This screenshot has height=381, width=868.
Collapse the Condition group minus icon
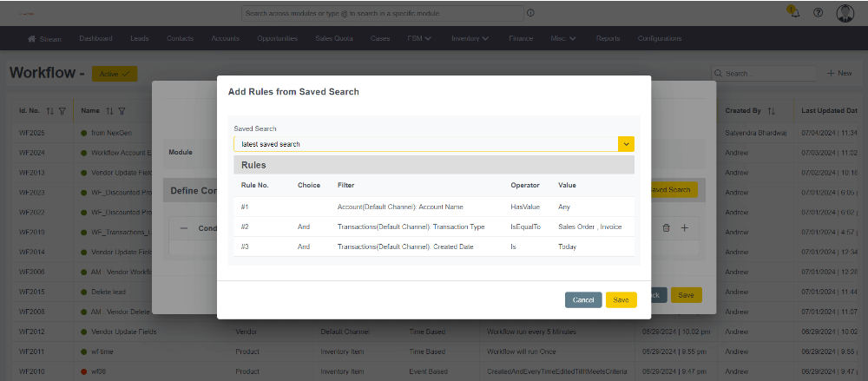[x=184, y=228]
